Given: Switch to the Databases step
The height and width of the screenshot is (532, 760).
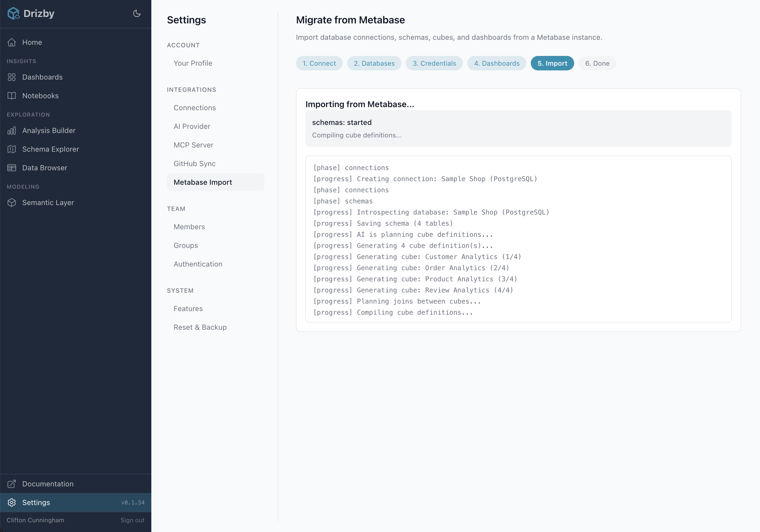Looking at the screenshot, I should point(374,63).
